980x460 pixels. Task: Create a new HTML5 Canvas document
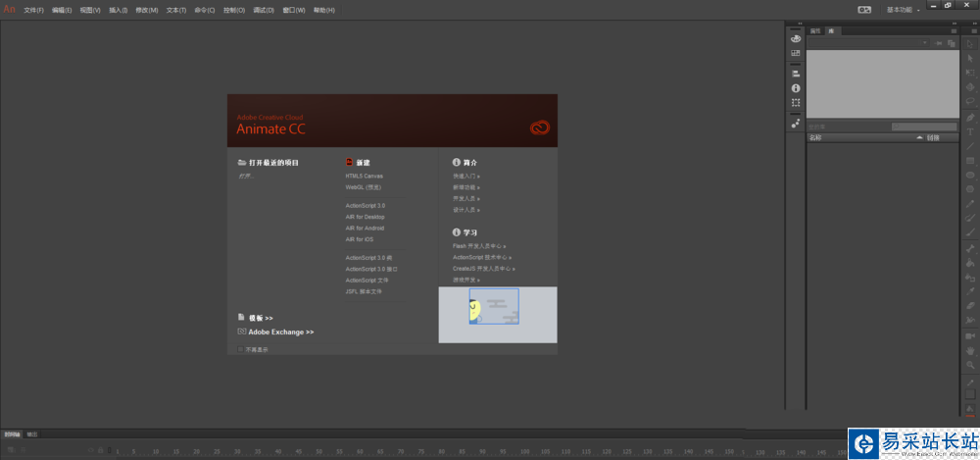coord(365,176)
